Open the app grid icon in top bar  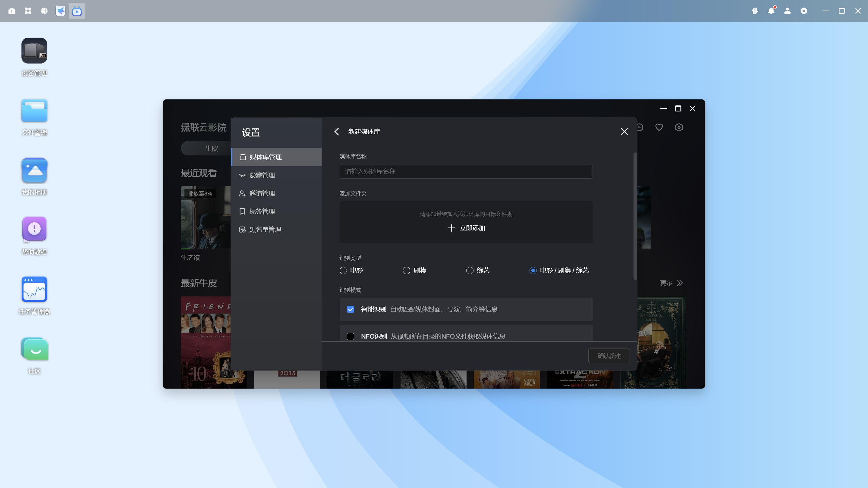coord(28,11)
